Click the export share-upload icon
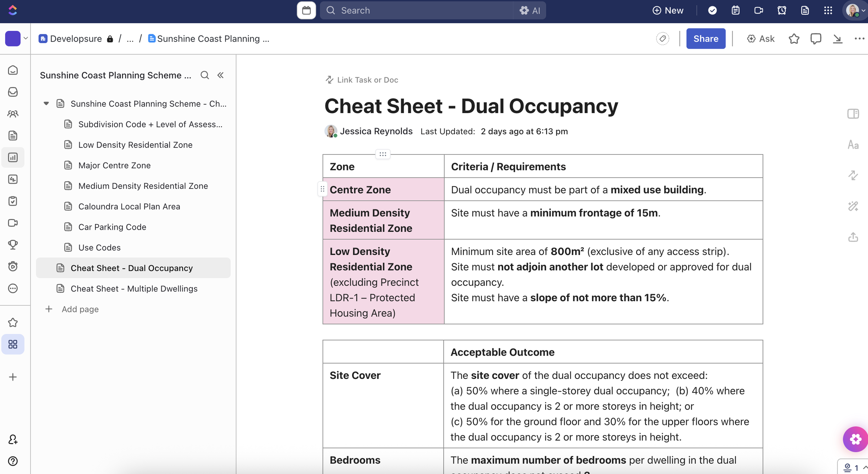This screenshot has height=474, width=868. (x=853, y=237)
